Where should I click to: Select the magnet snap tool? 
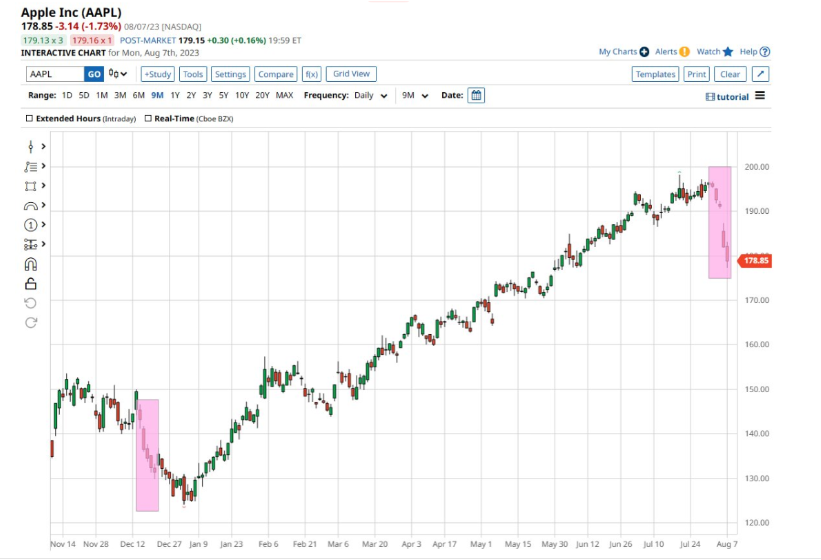tap(30, 264)
